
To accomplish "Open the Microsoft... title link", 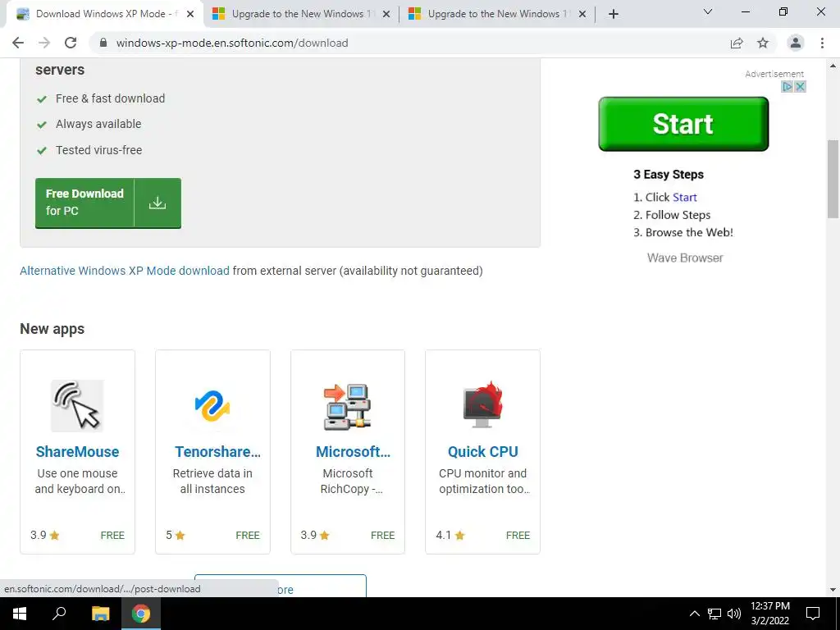I will tap(353, 452).
